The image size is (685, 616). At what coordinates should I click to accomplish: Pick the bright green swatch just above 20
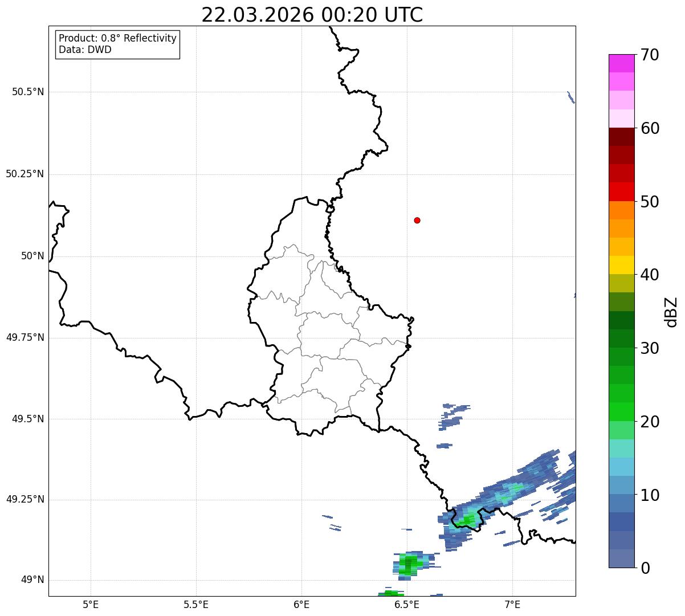tap(622, 411)
